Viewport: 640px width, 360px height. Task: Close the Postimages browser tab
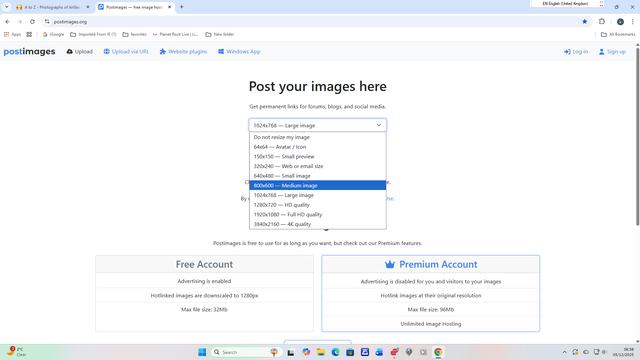pyautogui.click(x=169, y=7)
